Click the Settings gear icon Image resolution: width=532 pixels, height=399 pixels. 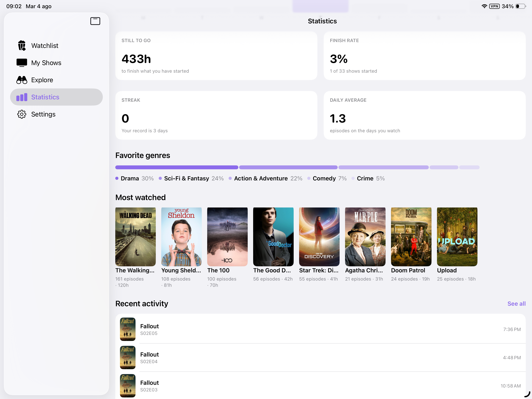click(x=22, y=114)
